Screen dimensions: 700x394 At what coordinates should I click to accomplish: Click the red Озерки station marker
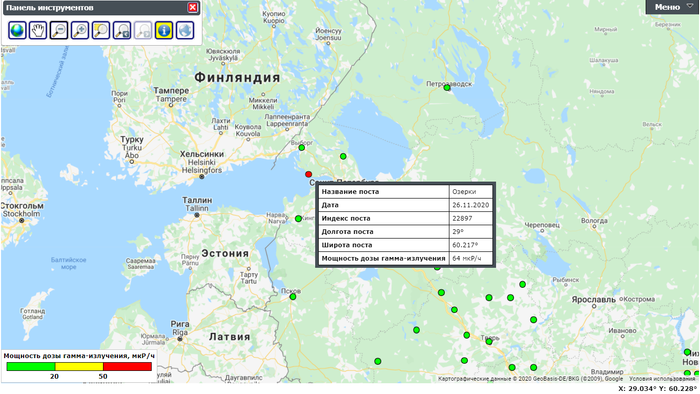pos(308,174)
